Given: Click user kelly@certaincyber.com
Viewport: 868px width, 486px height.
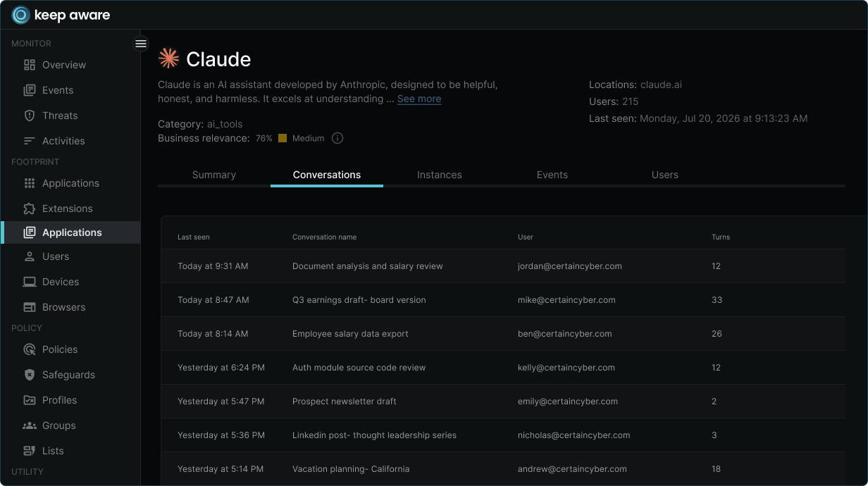Looking at the screenshot, I should 566,368.
